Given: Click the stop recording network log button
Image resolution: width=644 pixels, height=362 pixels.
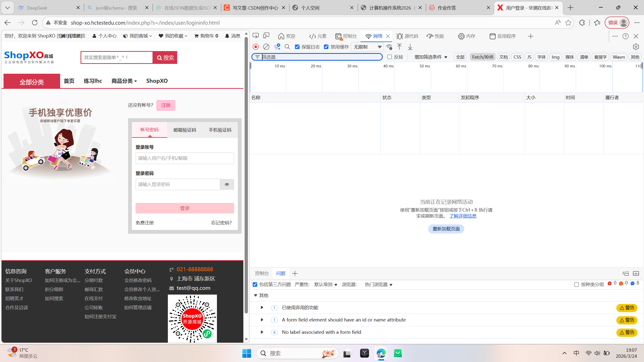Looking at the screenshot, I should coord(256,47).
